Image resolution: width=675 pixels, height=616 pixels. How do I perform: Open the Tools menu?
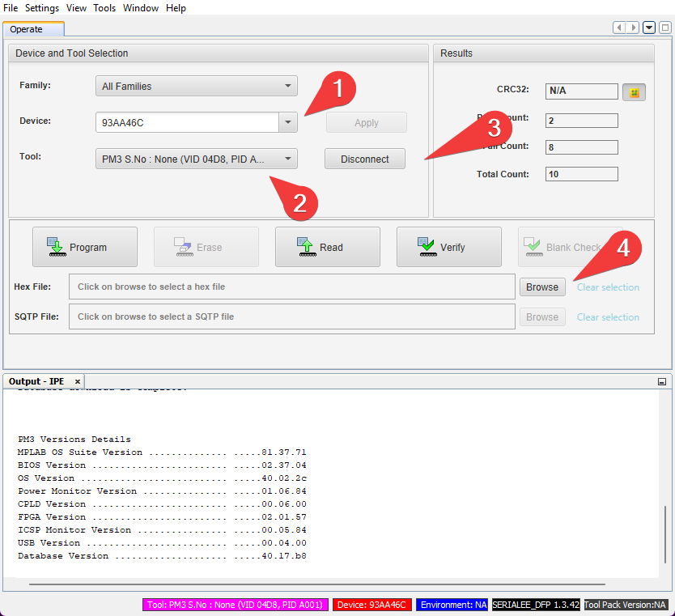(x=104, y=8)
